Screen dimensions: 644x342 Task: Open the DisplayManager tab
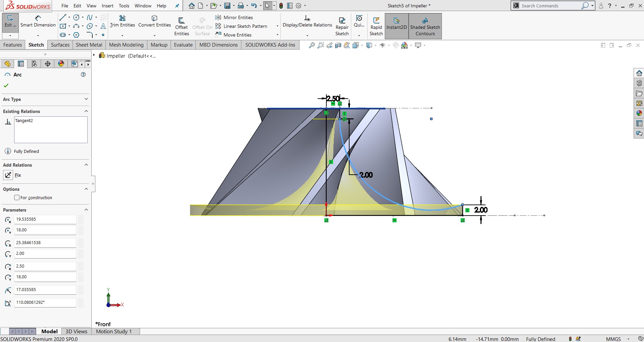[x=61, y=64]
